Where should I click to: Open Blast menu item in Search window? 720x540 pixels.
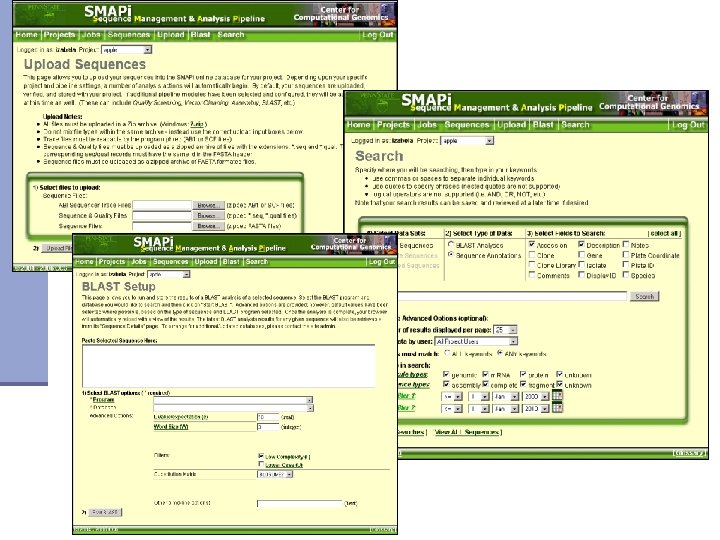click(543, 125)
